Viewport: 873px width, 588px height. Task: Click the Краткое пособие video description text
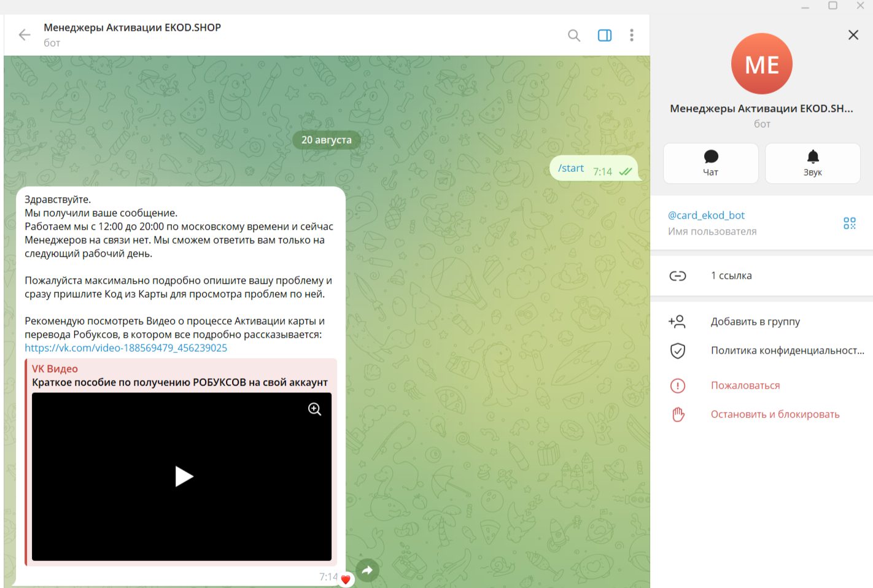180,382
